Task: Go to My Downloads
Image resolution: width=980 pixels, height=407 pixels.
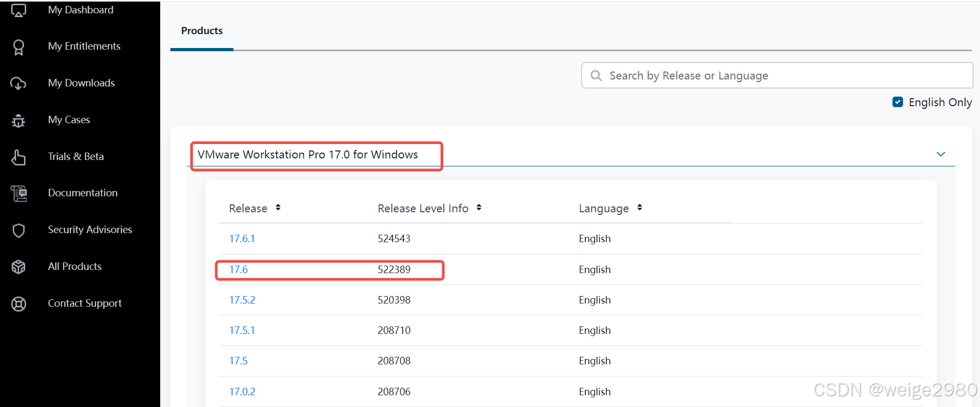Action: [x=81, y=83]
